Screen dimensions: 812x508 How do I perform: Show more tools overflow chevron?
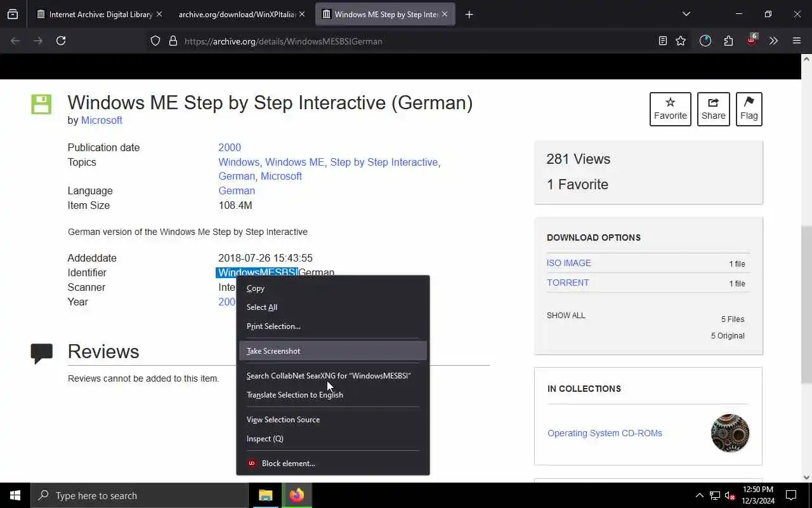[773, 41]
